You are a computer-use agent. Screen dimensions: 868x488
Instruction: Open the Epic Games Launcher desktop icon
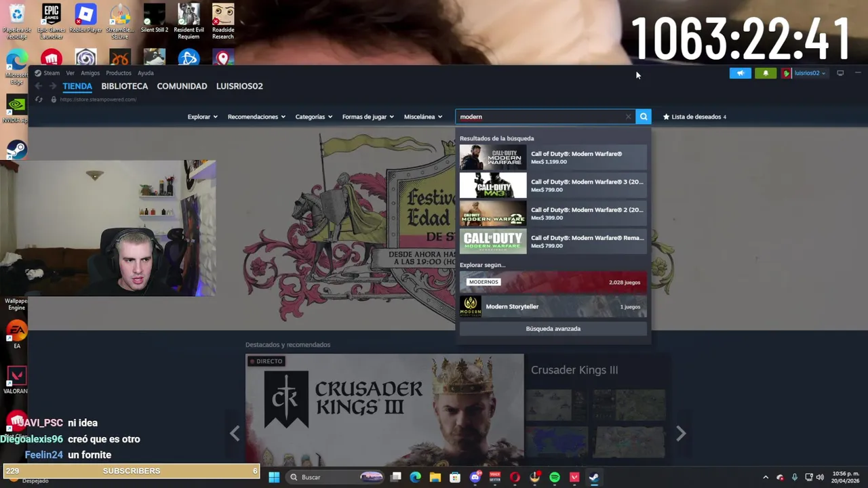tap(51, 21)
